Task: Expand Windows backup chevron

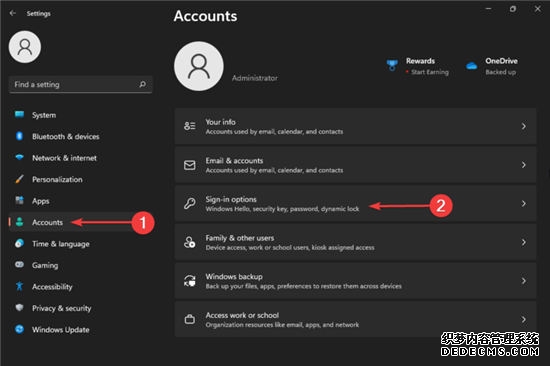Action: click(524, 281)
